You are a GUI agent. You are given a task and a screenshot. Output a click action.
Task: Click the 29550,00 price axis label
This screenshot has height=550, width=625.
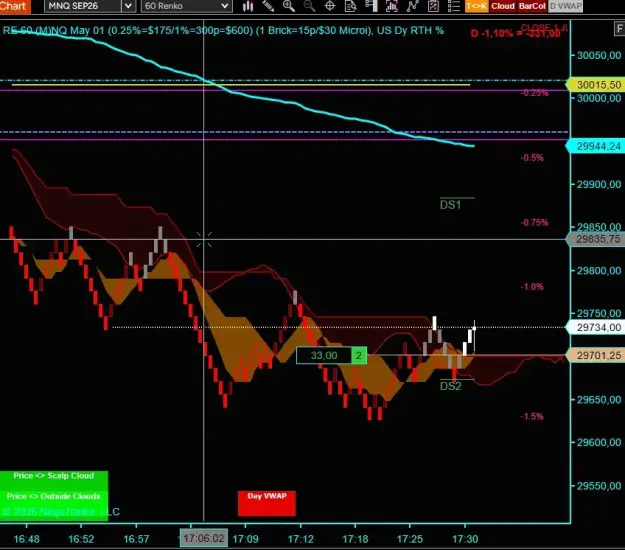pyautogui.click(x=599, y=486)
